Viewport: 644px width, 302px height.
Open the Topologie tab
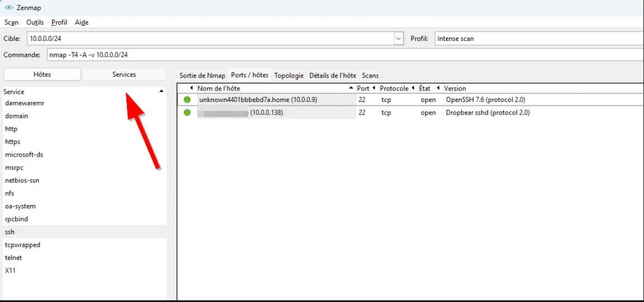point(289,75)
